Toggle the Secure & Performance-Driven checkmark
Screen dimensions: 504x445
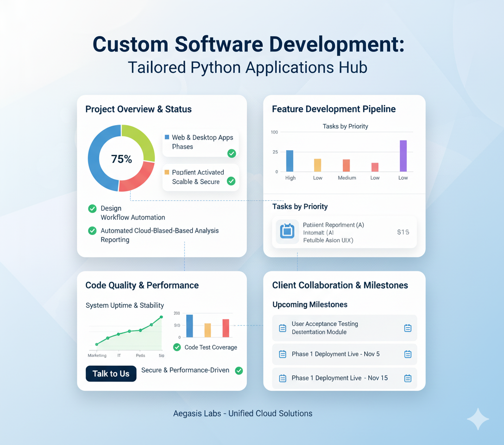[239, 370]
